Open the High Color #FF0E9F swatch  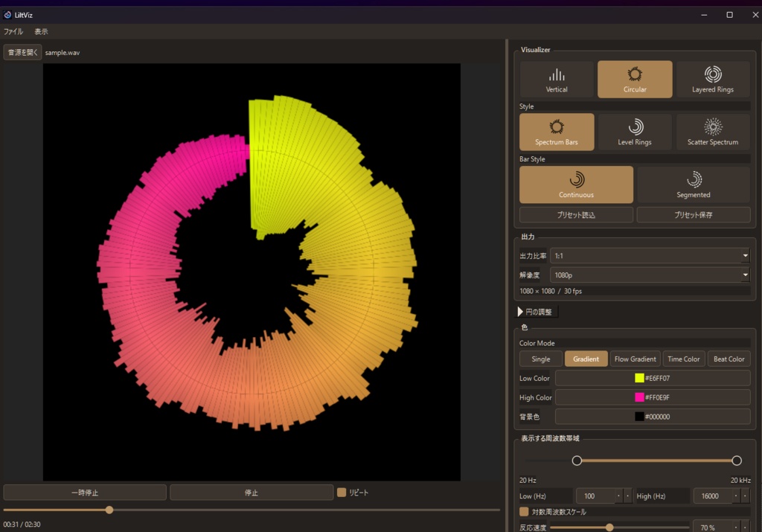(653, 397)
